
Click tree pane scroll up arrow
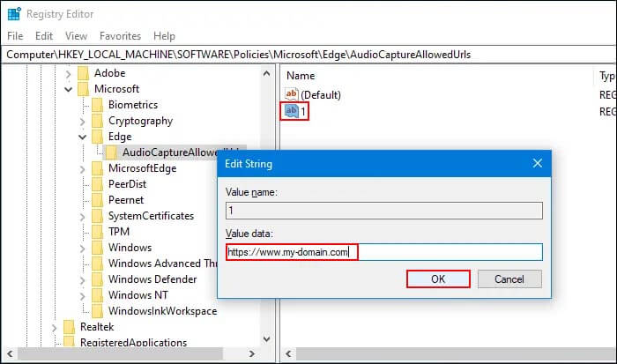266,73
